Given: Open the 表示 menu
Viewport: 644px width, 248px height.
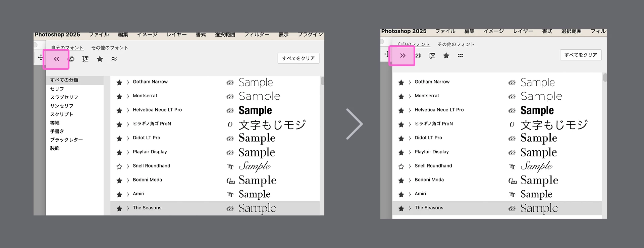Looking at the screenshot, I should (283, 35).
